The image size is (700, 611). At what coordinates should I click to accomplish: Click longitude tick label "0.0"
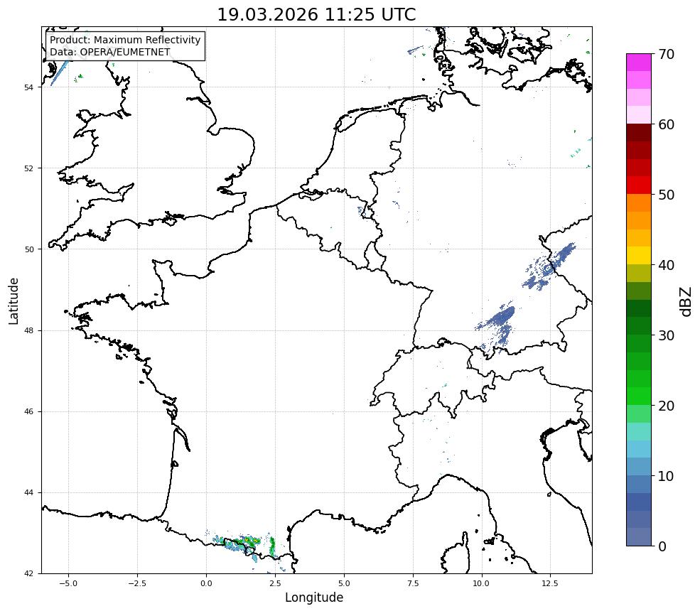pyautogui.click(x=206, y=583)
